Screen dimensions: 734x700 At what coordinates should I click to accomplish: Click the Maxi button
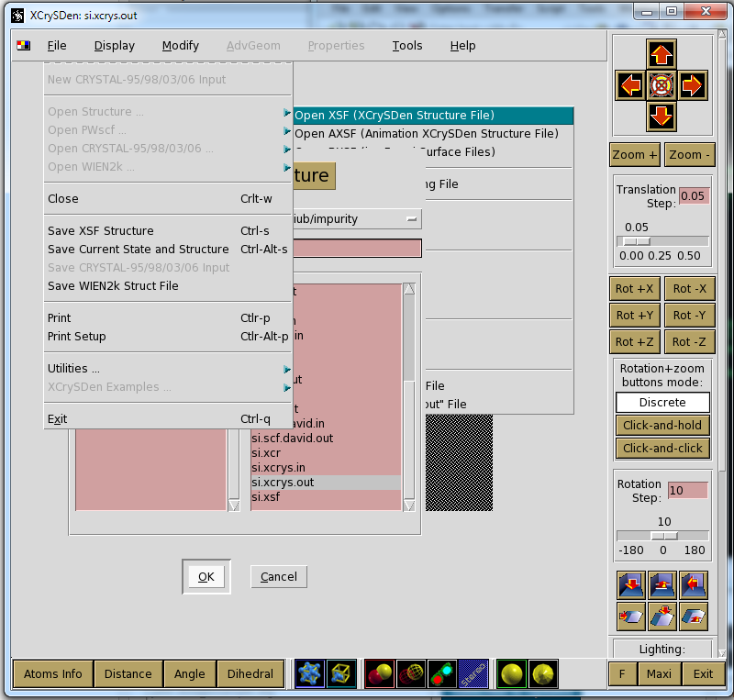659,673
